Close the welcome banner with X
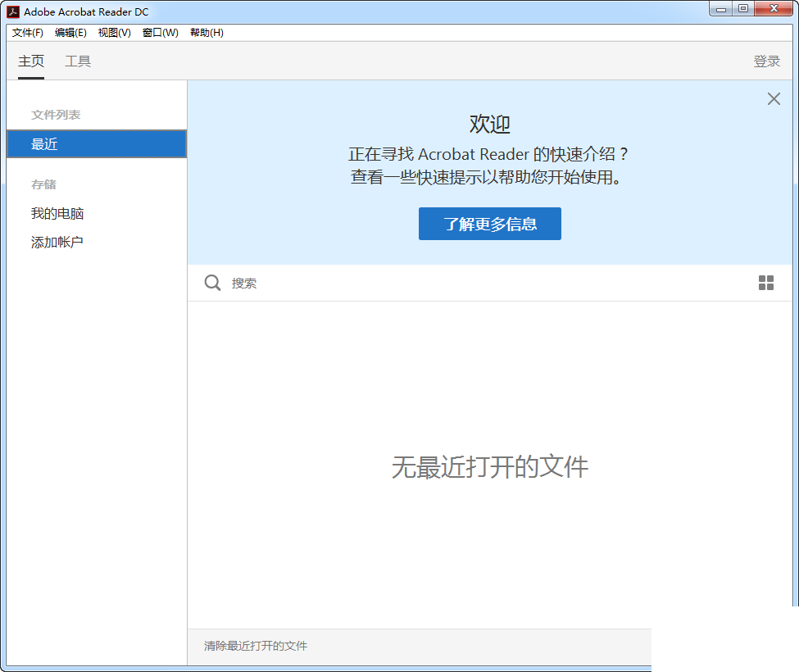Screen dimensions: 799x672 tap(774, 99)
